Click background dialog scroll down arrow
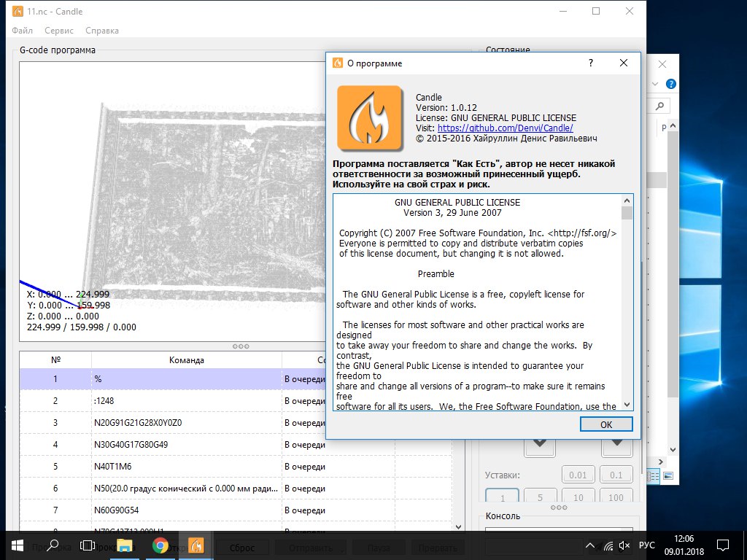The image size is (747, 560). tap(673, 449)
